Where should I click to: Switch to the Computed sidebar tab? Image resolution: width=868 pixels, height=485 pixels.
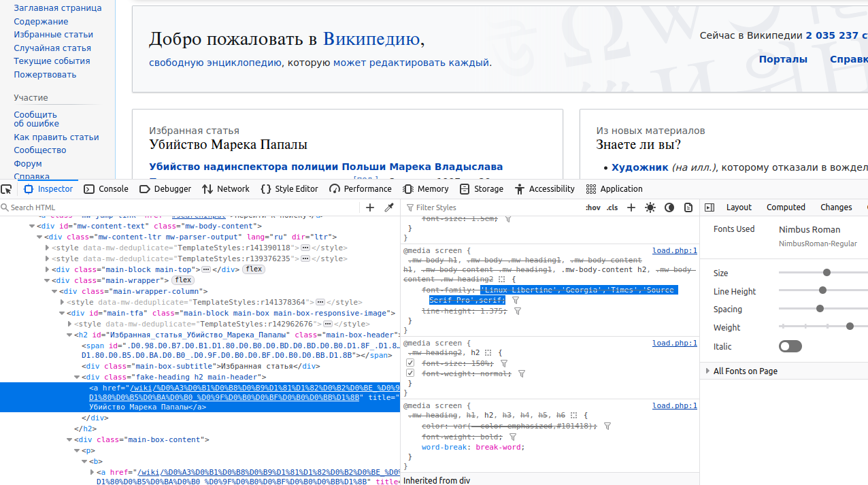786,207
